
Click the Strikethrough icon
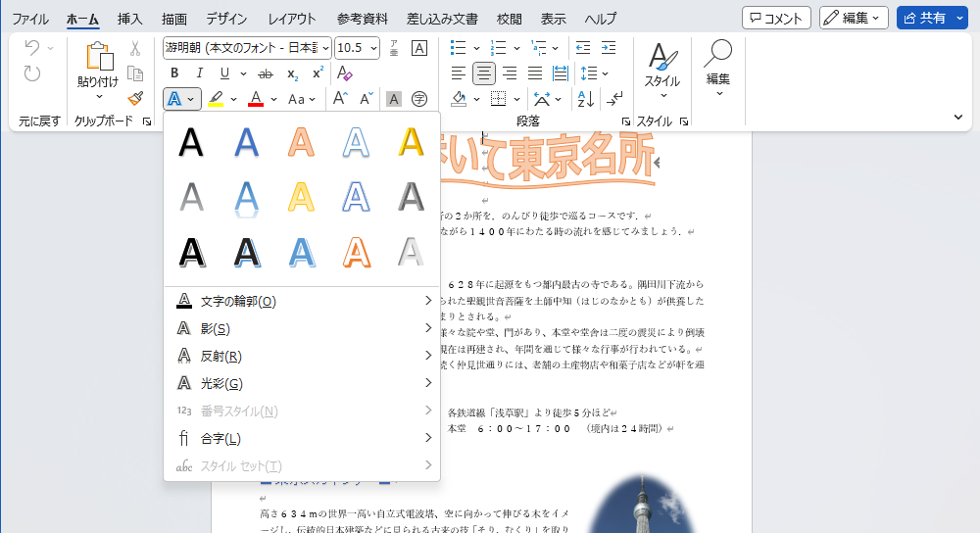(266, 73)
